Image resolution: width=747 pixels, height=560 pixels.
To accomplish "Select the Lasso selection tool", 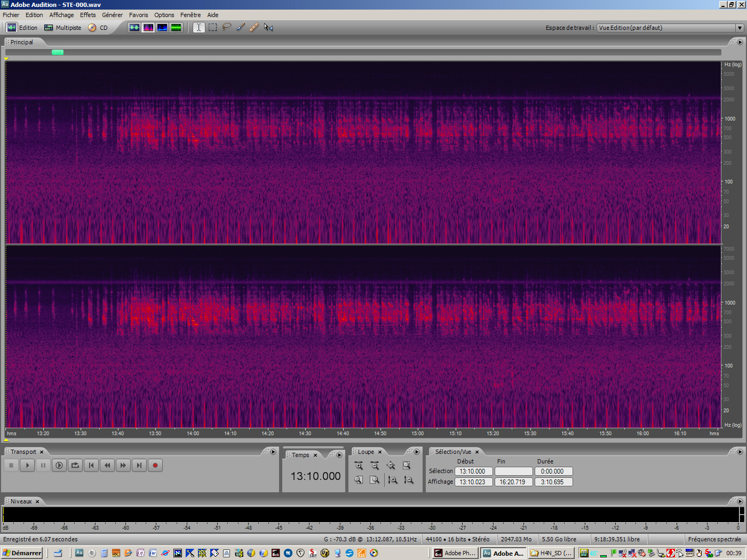I will [x=227, y=27].
